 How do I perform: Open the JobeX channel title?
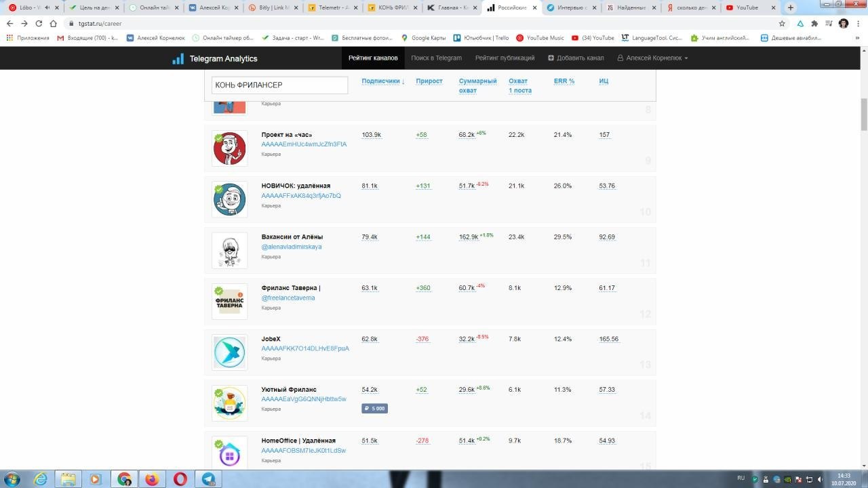(271, 339)
